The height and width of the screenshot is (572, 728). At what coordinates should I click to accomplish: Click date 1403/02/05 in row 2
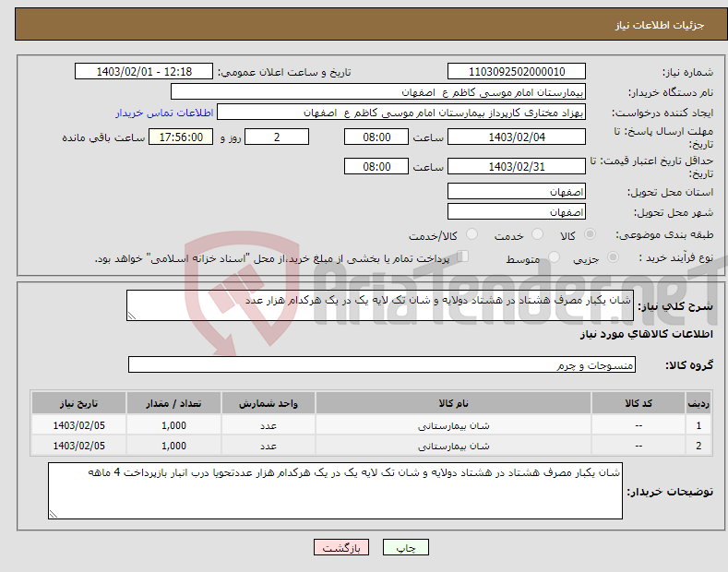[x=79, y=446]
